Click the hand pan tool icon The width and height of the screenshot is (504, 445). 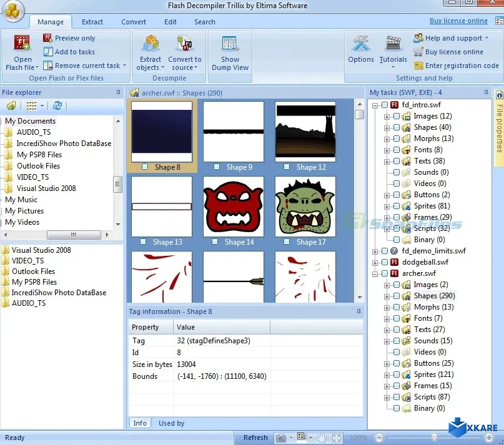pyautogui.click(x=322, y=438)
